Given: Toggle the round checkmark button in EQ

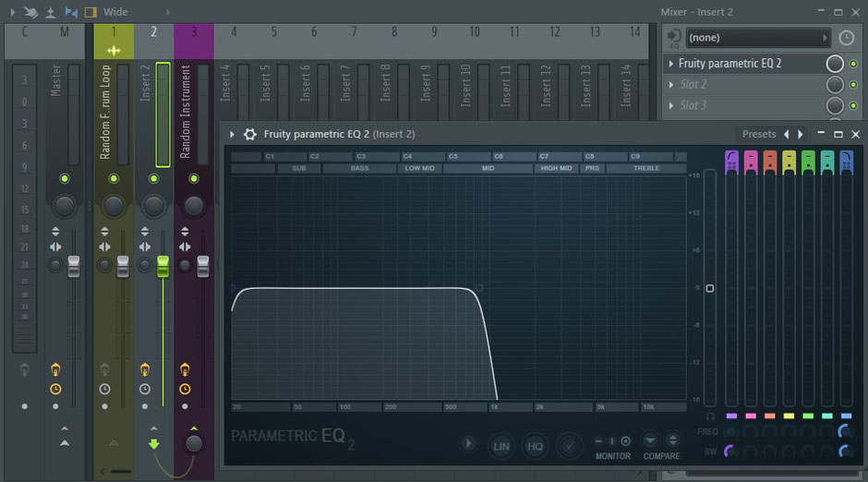Looking at the screenshot, I should click(569, 446).
